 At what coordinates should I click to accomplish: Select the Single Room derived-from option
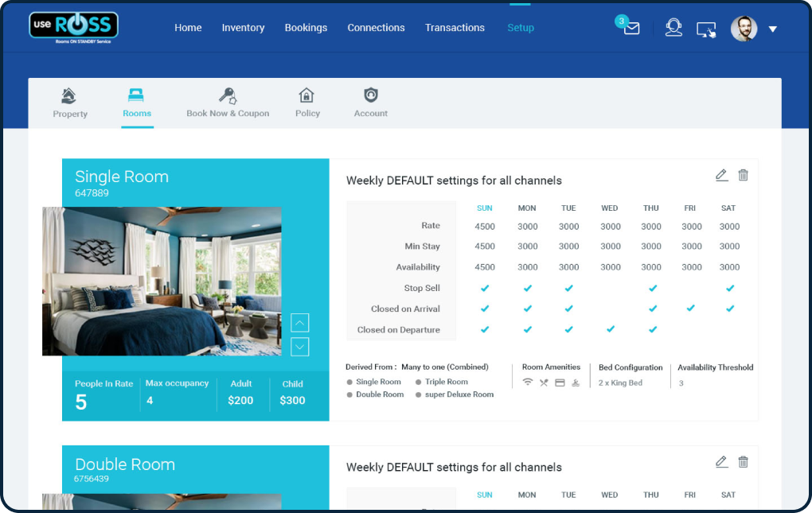pyautogui.click(x=373, y=382)
